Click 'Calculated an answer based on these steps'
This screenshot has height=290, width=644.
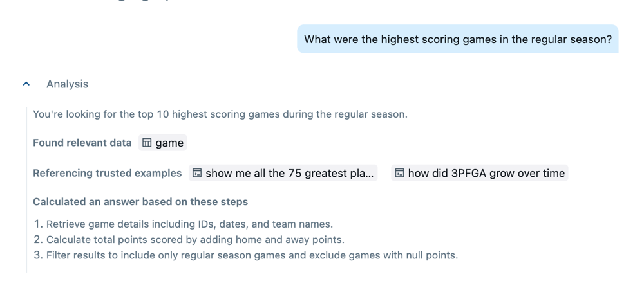pos(140,201)
